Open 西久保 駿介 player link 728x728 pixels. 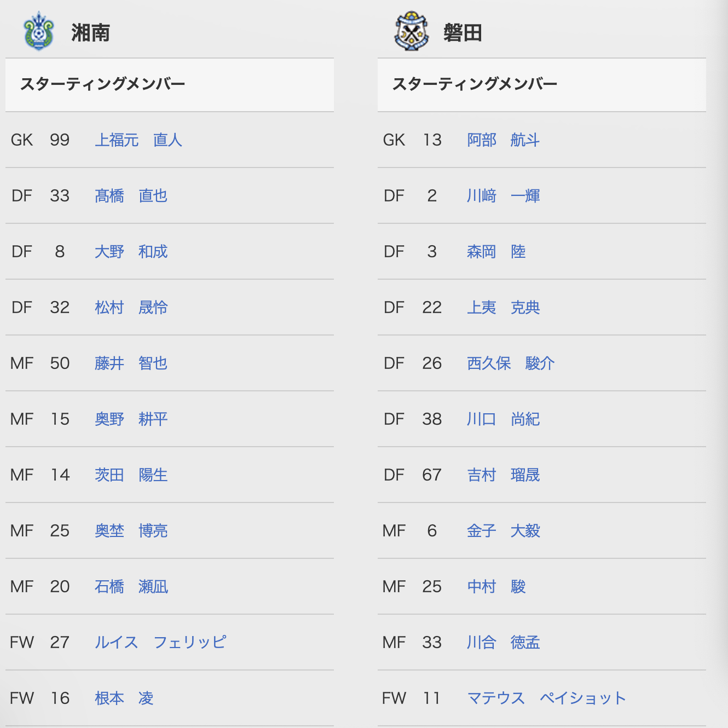tap(511, 363)
